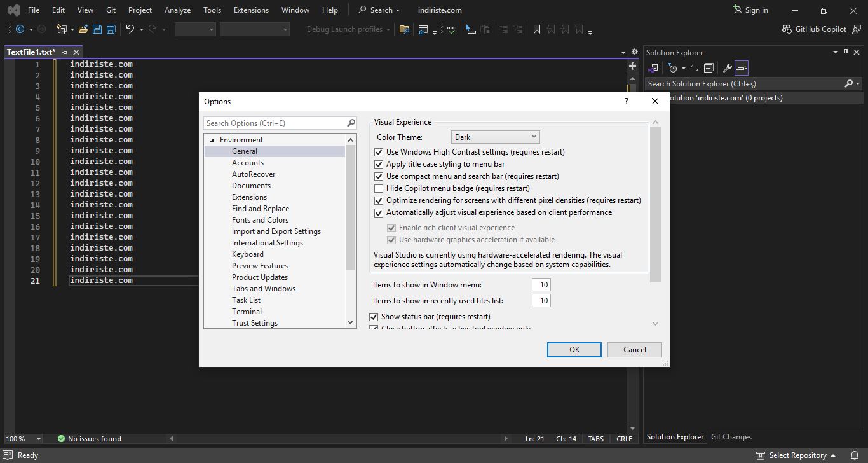Viewport: 868px width, 463px height.
Task: Click the New Project icon in the toolbar
Action: pos(62,29)
